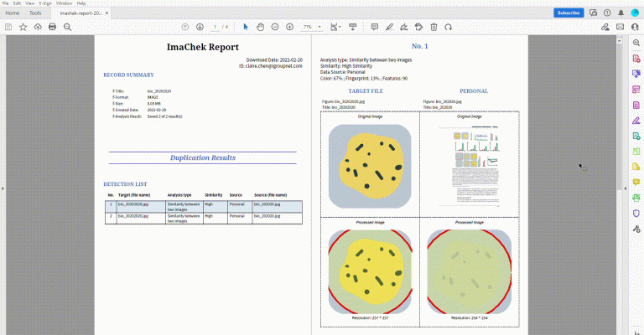Open the Help menu
The width and height of the screenshot is (644, 335).
(x=81, y=3)
